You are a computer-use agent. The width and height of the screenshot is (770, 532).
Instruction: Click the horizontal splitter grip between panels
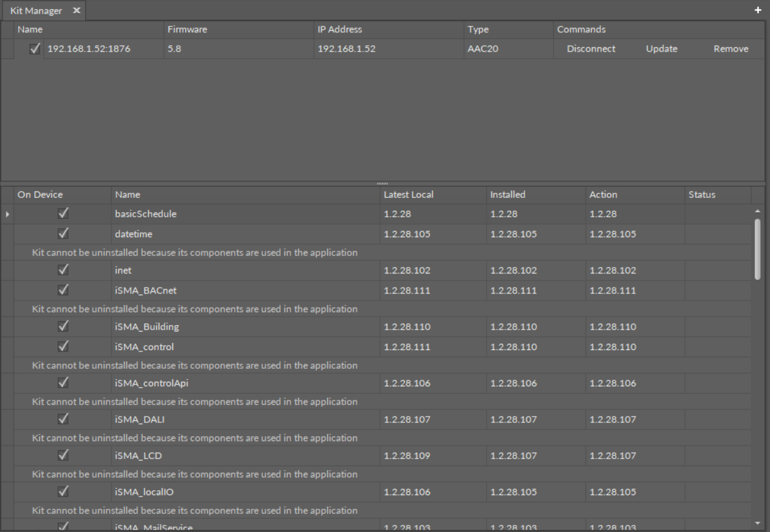pos(385,183)
